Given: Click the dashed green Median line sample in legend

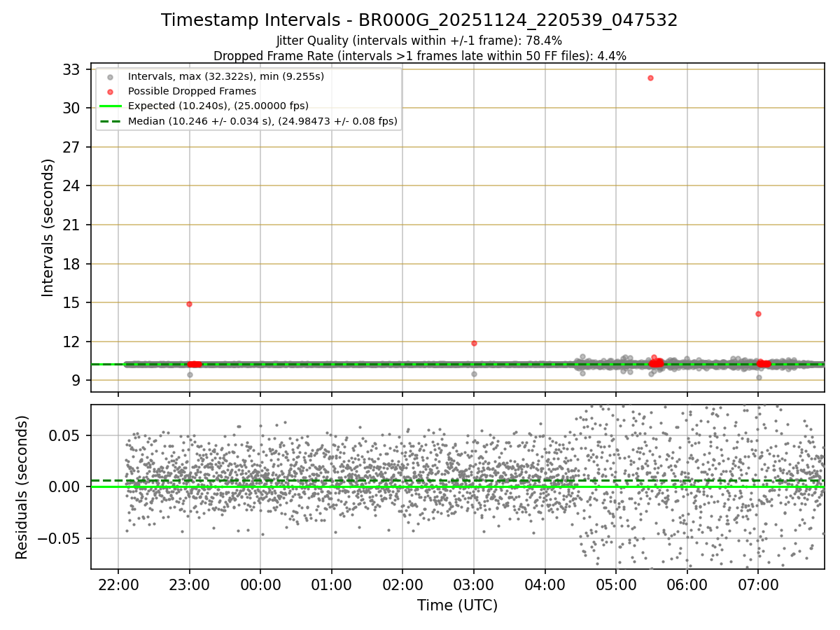Looking at the screenshot, I should pyautogui.click(x=110, y=121).
